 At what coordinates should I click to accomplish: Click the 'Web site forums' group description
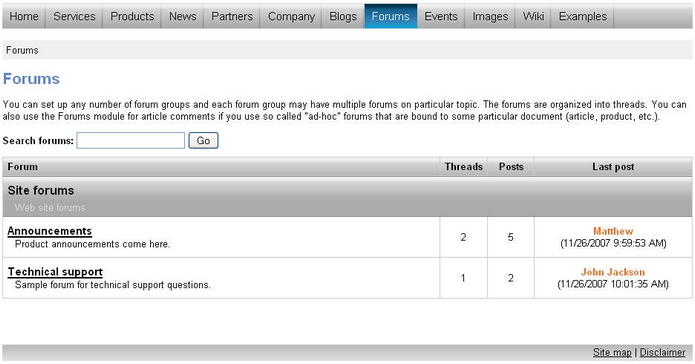pos(50,207)
